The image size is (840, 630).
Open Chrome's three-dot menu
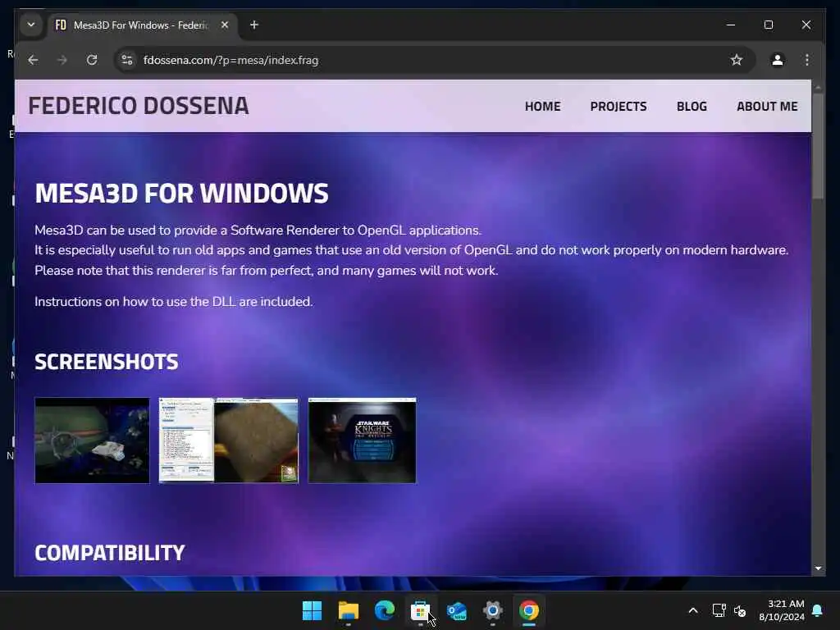807,60
